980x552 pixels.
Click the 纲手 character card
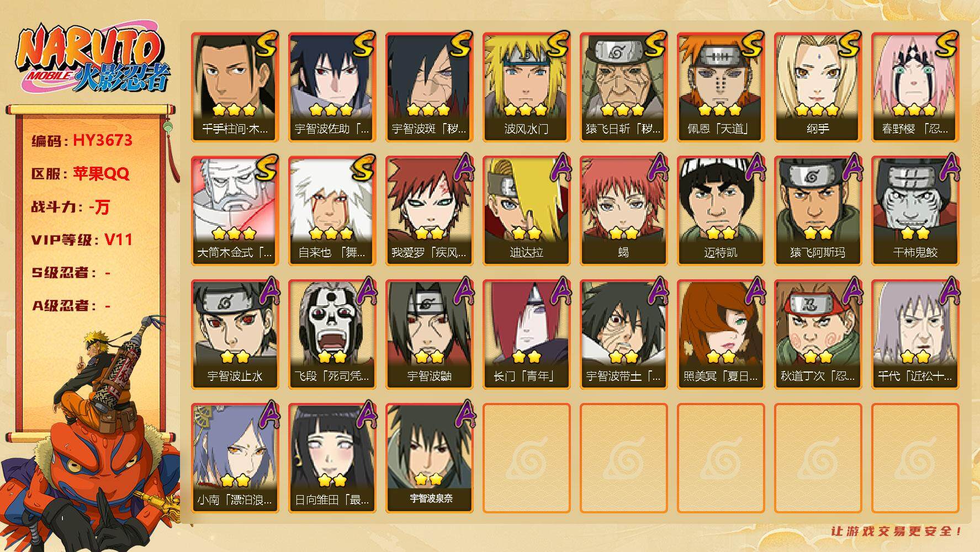(x=818, y=87)
